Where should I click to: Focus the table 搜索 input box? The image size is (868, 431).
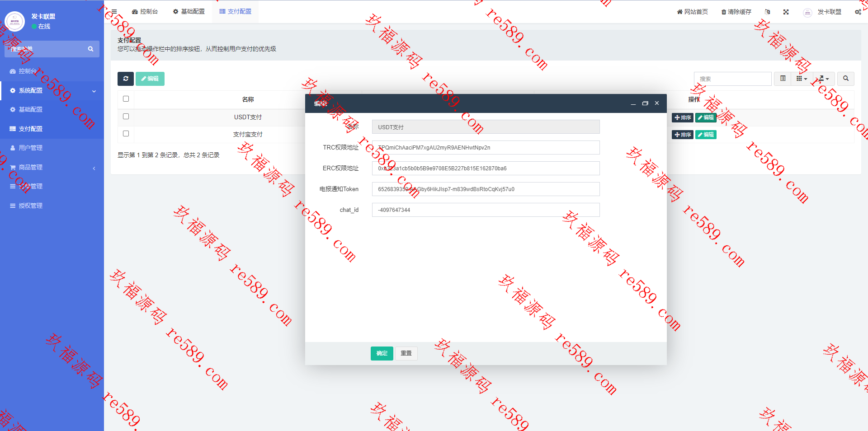click(x=732, y=79)
